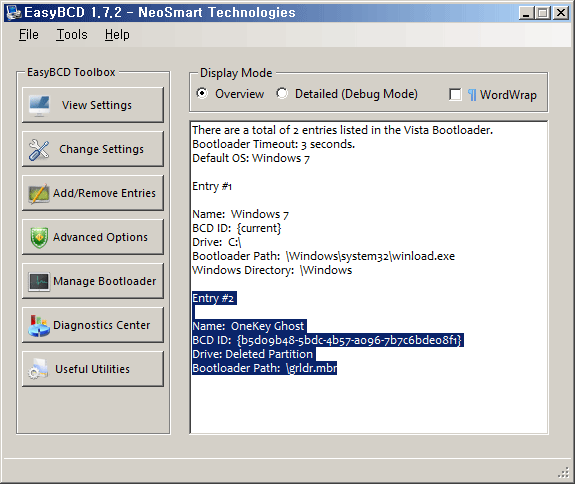575x484 pixels.
Task: Click the 'BCD ID: {current}' line
Action: point(237,228)
